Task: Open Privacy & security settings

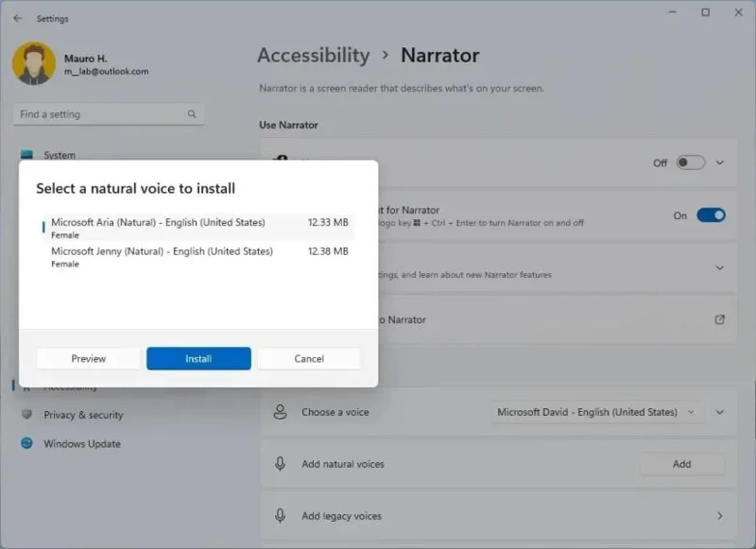Action: point(83,415)
